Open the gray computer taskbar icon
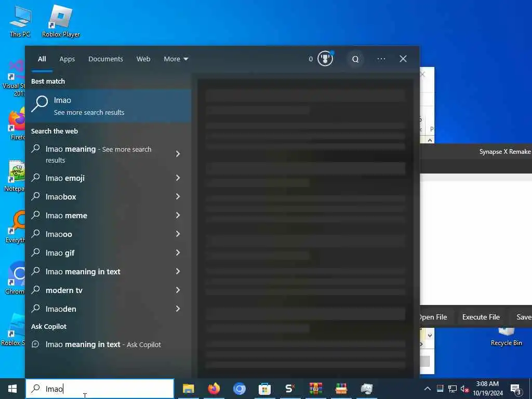The image size is (532, 399). tap(366, 389)
